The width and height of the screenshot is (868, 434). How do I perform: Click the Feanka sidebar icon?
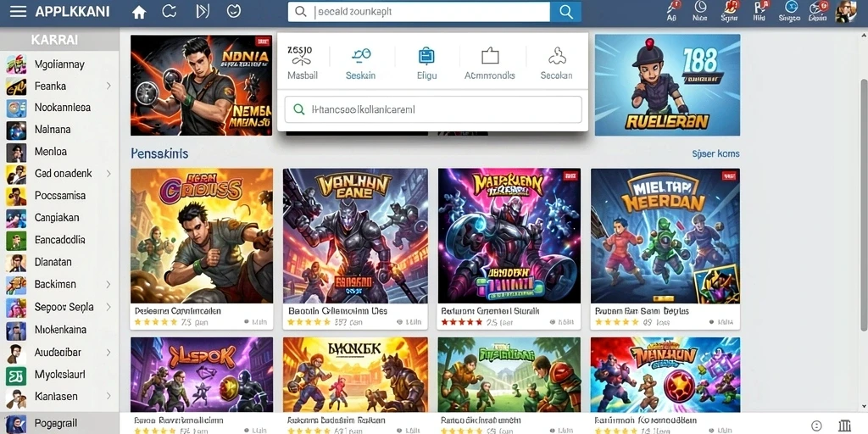(x=16, y=86)
